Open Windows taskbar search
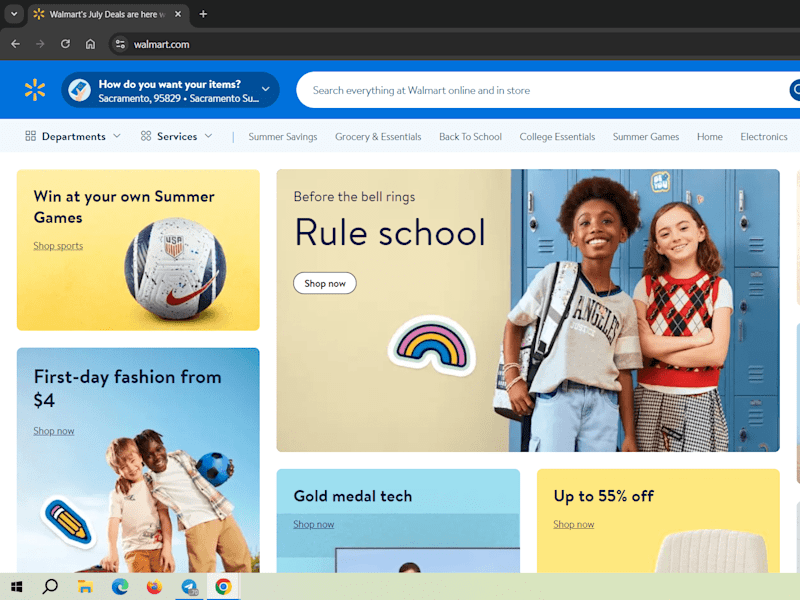 (50, 587)
